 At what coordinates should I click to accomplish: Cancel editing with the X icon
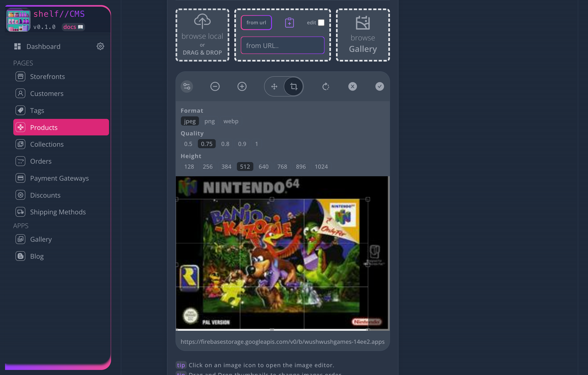click(353, 87)
